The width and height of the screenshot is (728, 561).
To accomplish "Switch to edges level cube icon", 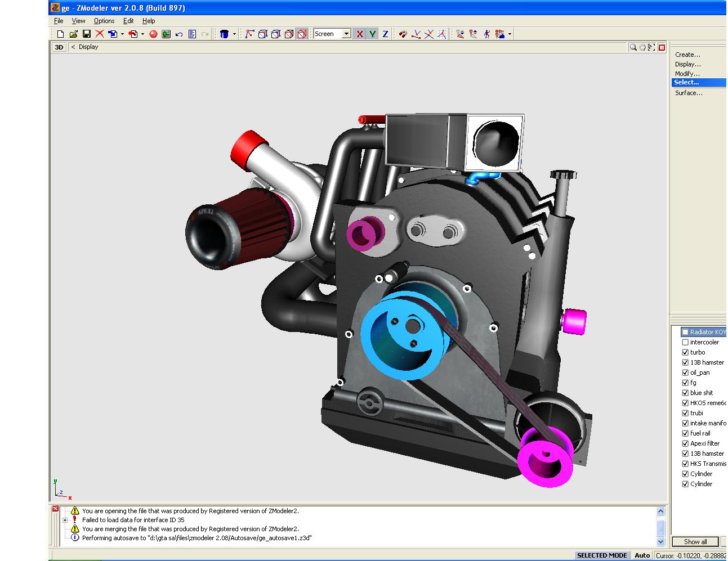I will tap(262, 34).
